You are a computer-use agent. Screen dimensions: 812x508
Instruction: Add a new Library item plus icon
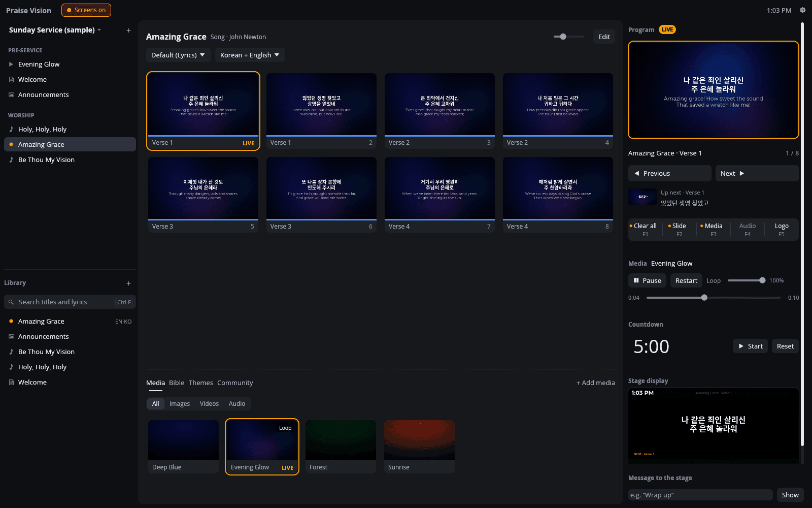pyautogui.click(x=128, y=283)
